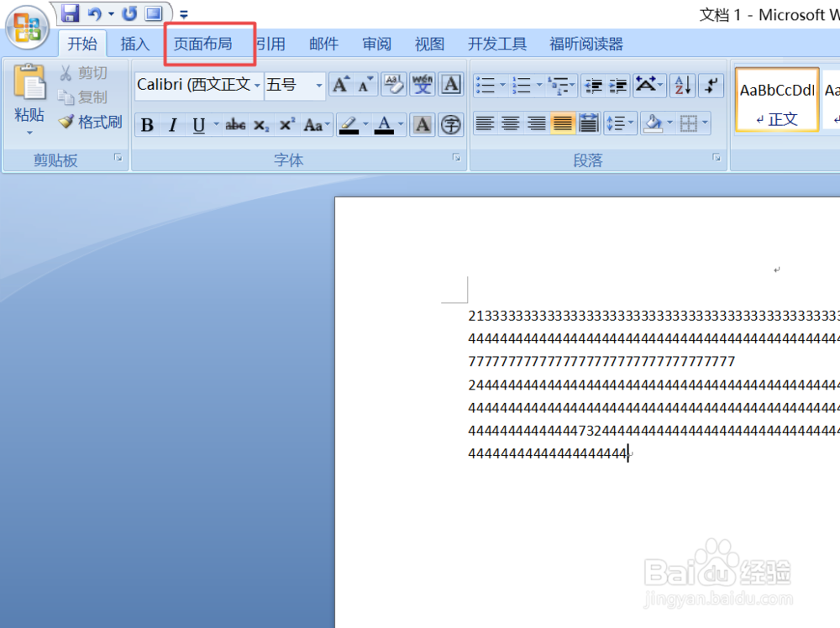This screenshot has width=840, height=628.
Task: Toggle underline formatting
Action: coord(199,125)
